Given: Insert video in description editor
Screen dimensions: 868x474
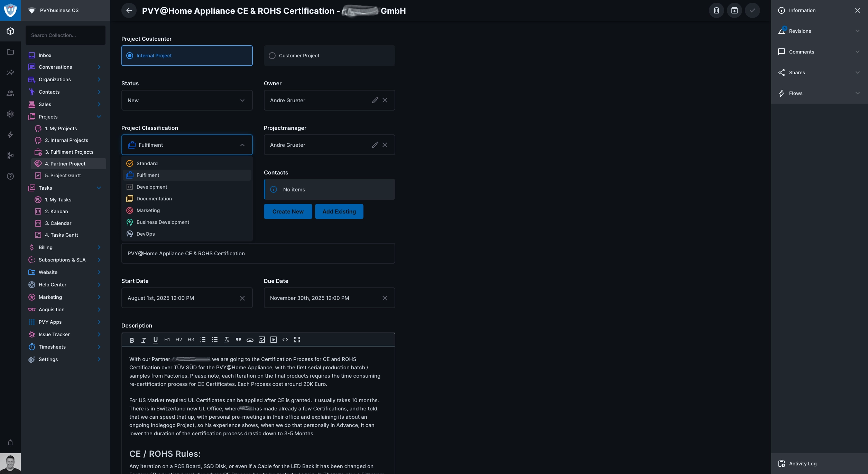Looking at the screenshot, I should 274,340.
